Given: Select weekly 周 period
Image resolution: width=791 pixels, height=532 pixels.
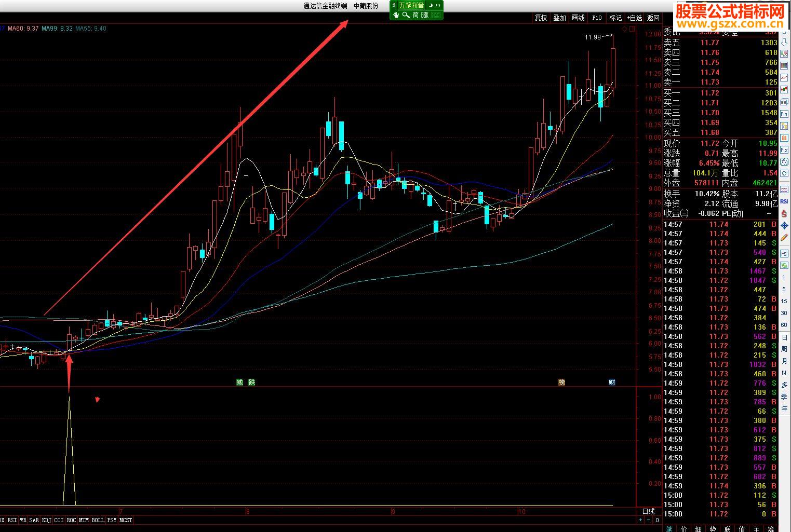Looking at the screenshot, I should coord(784,349).
